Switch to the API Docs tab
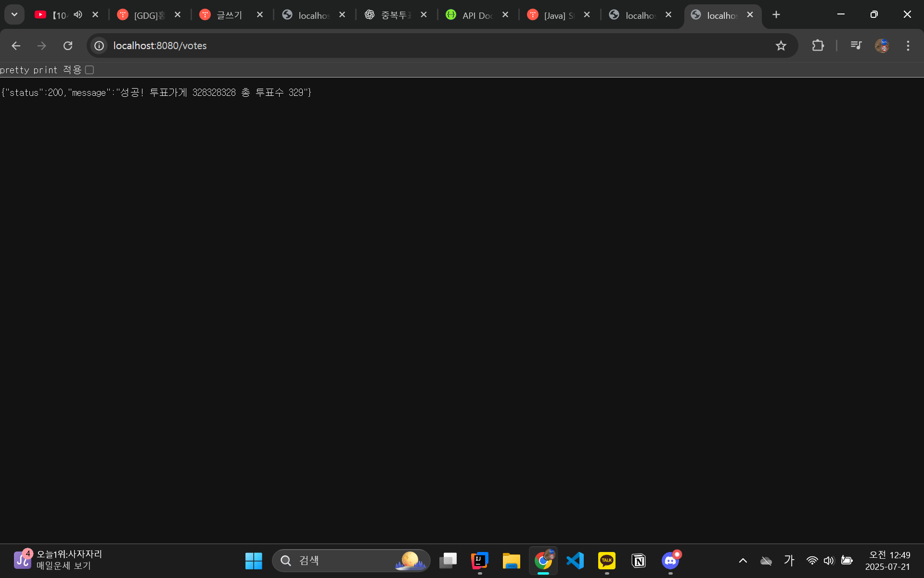The height and width of the screenshot is (578, 924). [476, 15]
